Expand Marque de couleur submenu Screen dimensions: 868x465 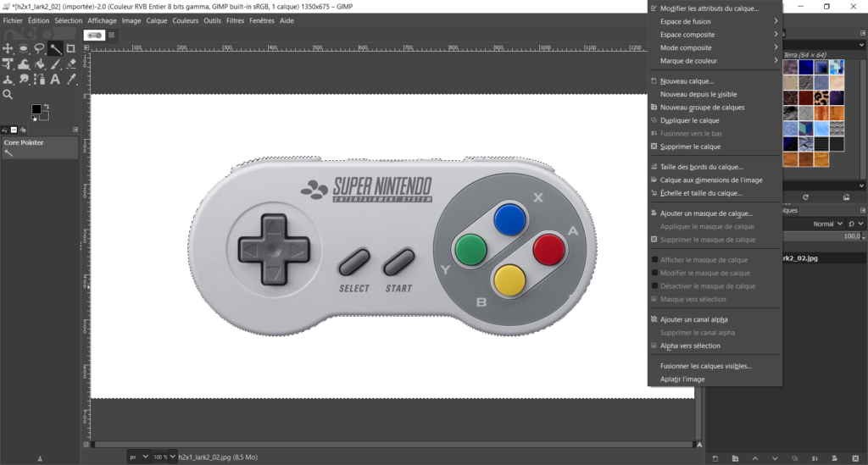pyautogui.click(x=715, y=61)
